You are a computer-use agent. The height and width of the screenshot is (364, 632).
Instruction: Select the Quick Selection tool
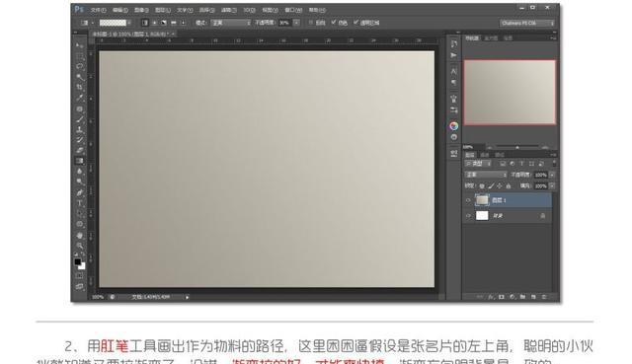coord(79,77)
